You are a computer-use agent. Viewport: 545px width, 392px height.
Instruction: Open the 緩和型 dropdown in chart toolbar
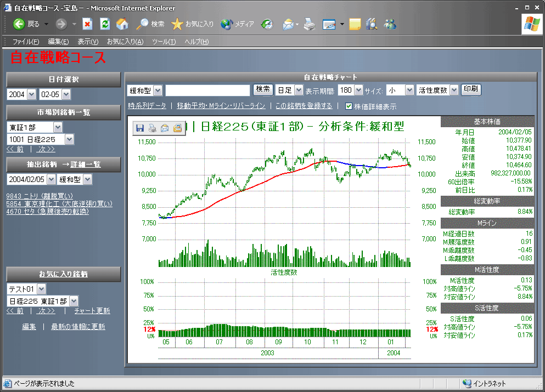click(158, 90)
